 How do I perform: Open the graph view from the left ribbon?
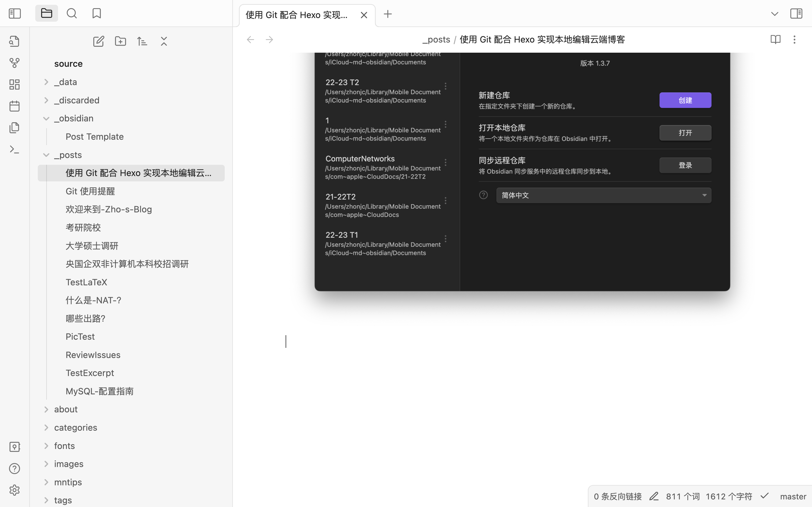14,63
